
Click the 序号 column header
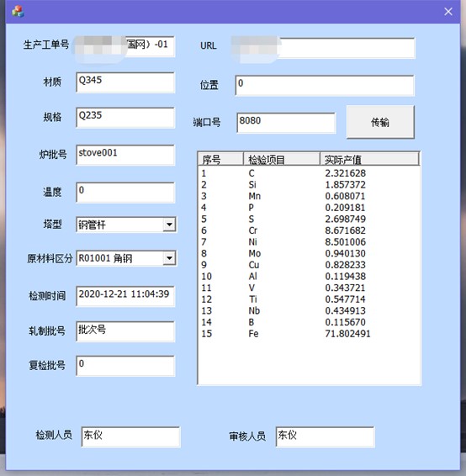(x=220, y=159)
